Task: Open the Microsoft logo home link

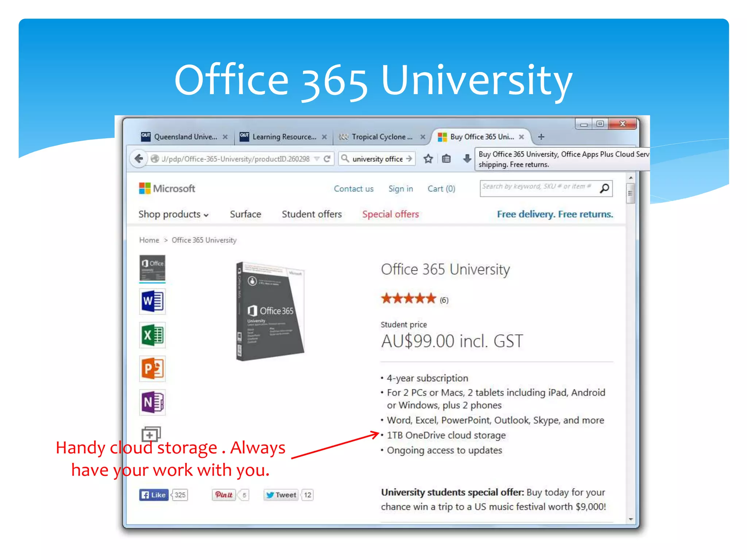Action: (x=167, y=188)
